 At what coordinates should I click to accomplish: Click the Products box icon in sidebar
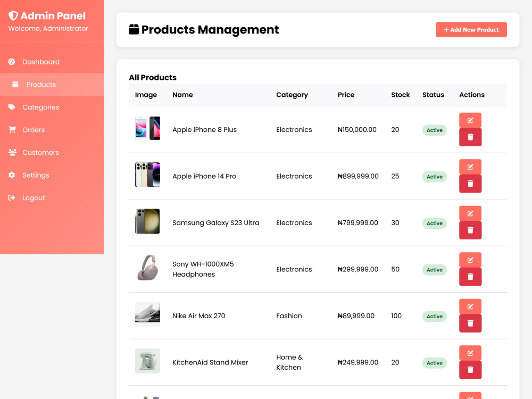(15, 84)
